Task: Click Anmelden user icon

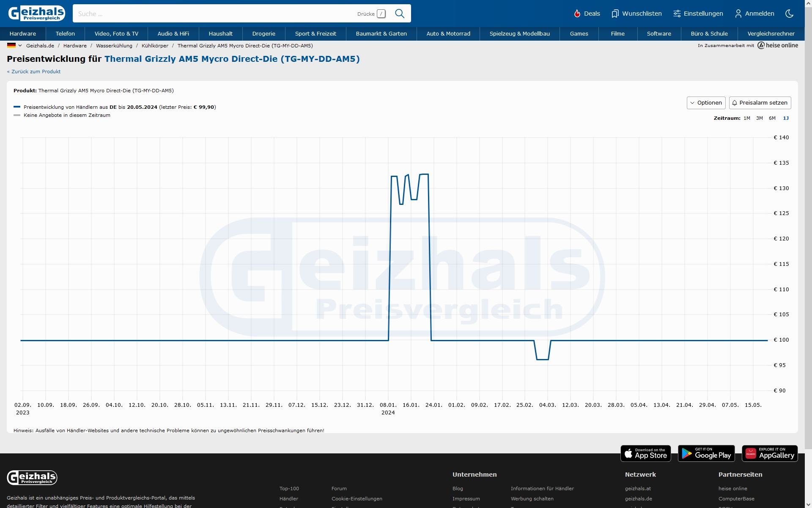Action: 738,14
